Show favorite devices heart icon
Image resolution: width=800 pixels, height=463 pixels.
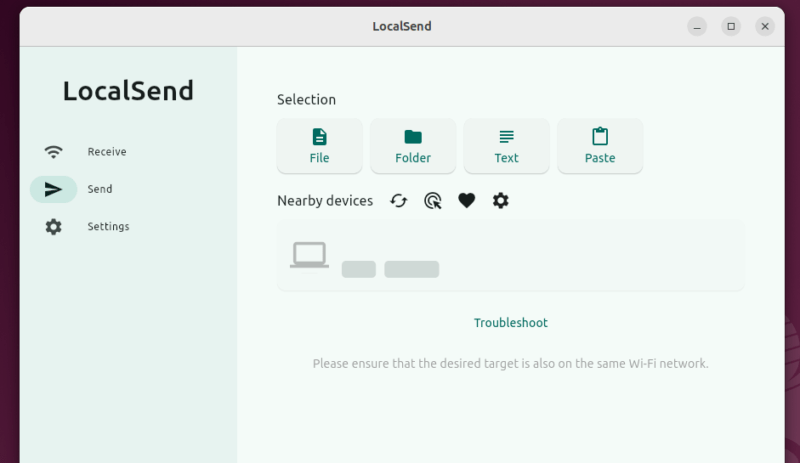(x=466, y=201)
